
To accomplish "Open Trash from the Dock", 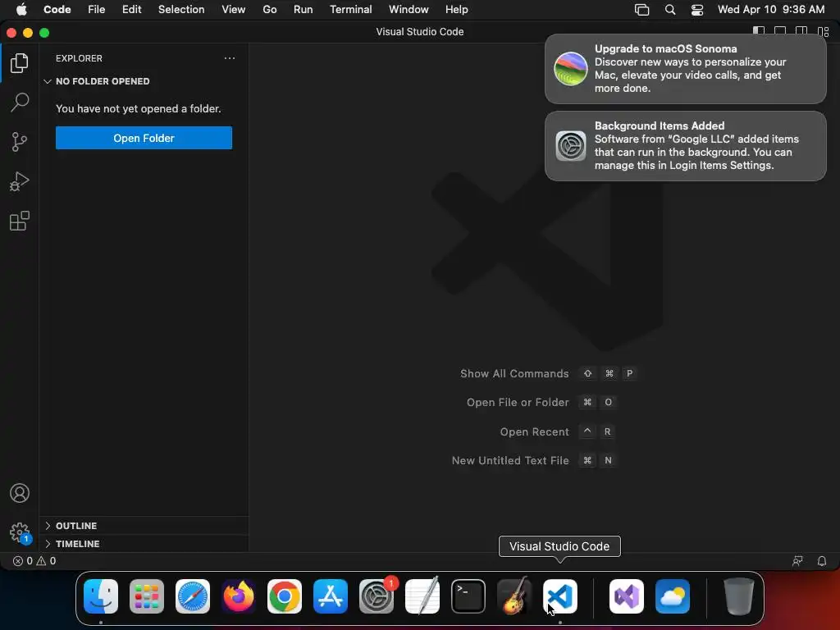I will [x=739, y=596].
